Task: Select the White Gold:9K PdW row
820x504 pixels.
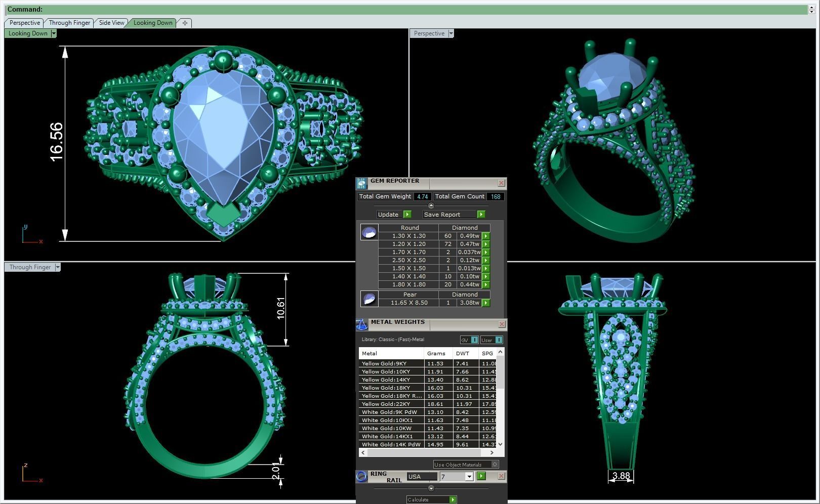Action: pos(428,412)
